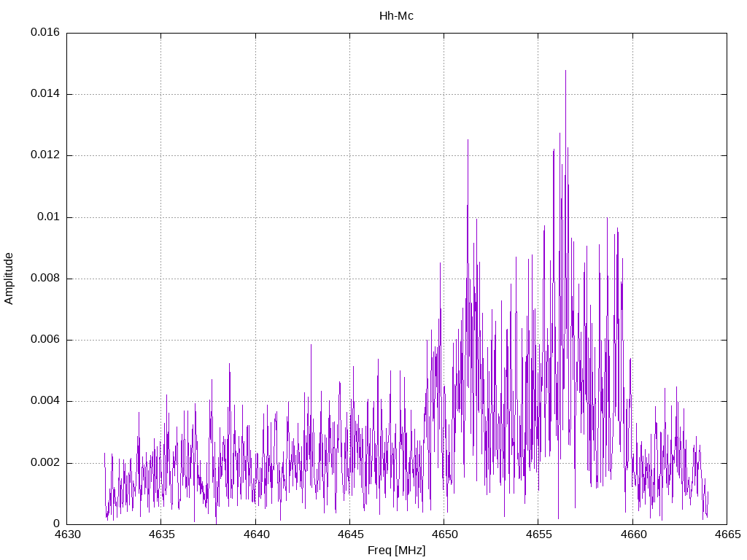Select the 0.014 y-axis tick label
The width and height of the screenshot is (747, 560).
click(45, 94)
